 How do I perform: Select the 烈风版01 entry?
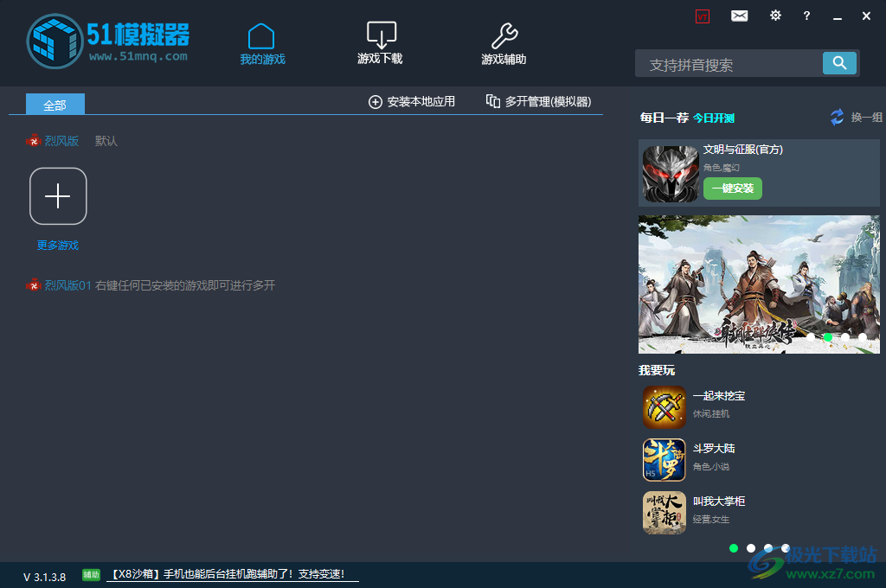(67, 285)
